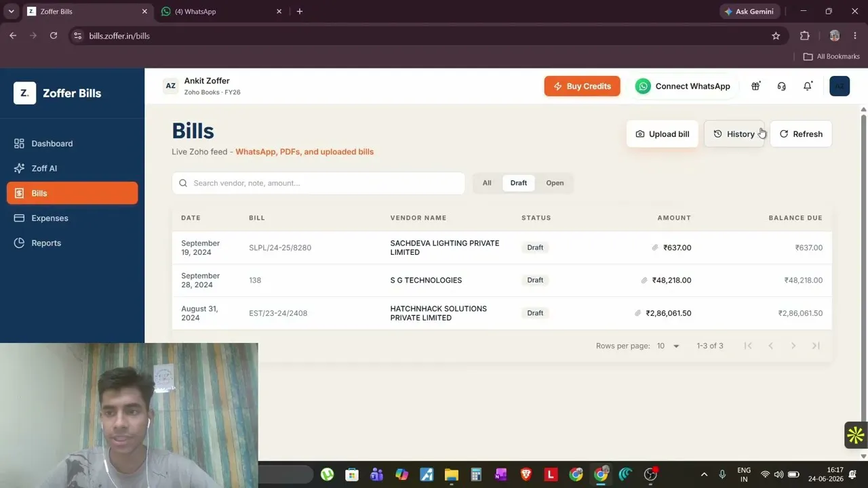Screen dimensions: 868x488
Task: Click the attachment paperclip on the ₹637.00 row
Action: 655,247
